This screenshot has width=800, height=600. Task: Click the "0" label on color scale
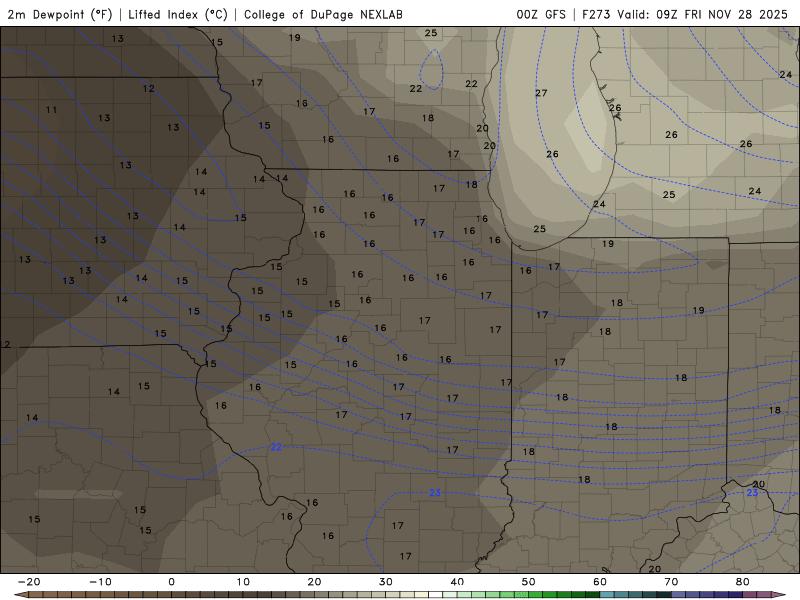click(x=171, y=582)
